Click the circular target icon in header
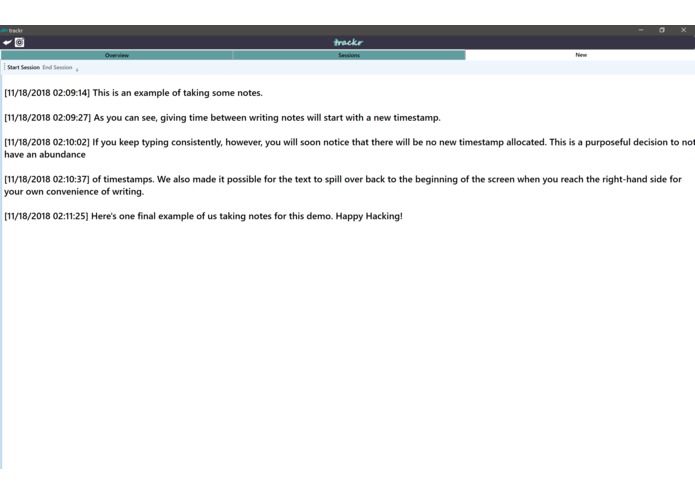This screenshot has width=695, height=494. coord(20,43)
